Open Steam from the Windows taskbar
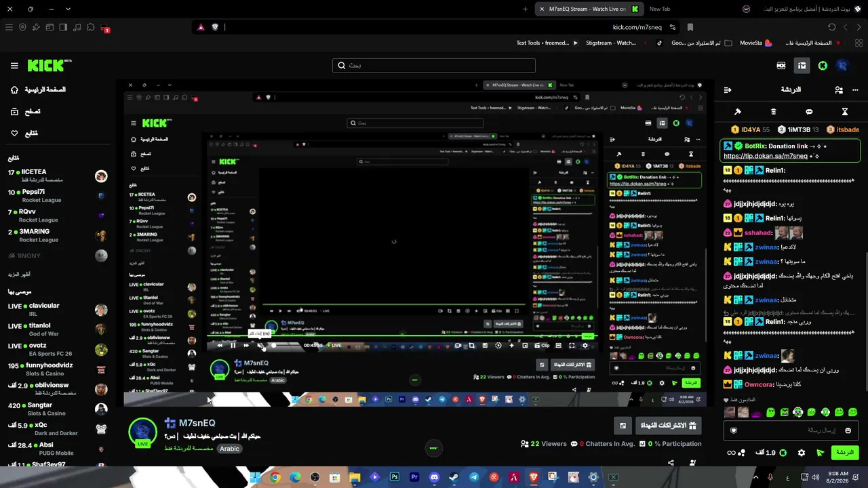This screenshot has width=868, height=488. point(454,477)
